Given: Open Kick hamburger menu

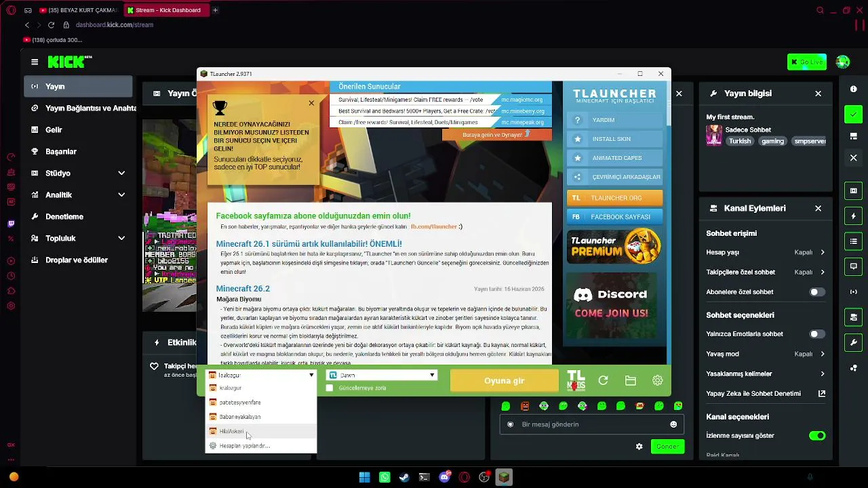Looking at the screenshot, I should pos(35,62).
